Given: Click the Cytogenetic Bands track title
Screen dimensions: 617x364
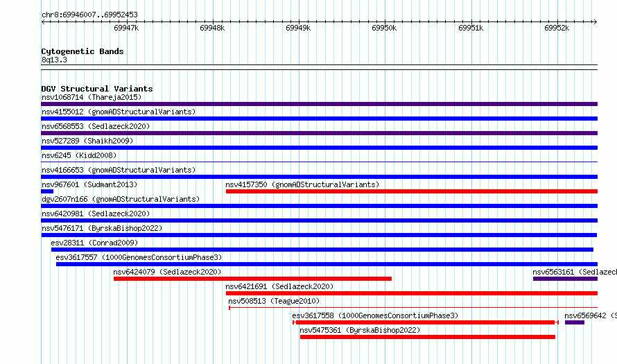Looking at the screenshot, I should [82, 51].
